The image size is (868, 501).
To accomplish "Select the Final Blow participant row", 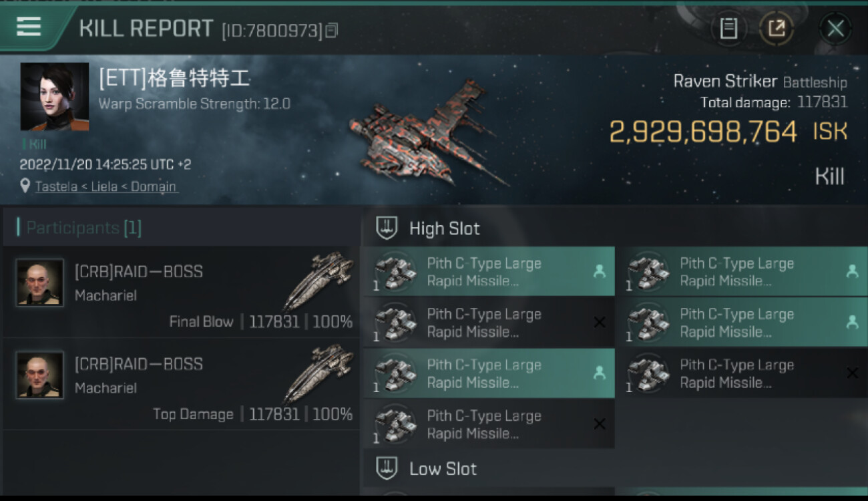I will (x=182, y=292).
